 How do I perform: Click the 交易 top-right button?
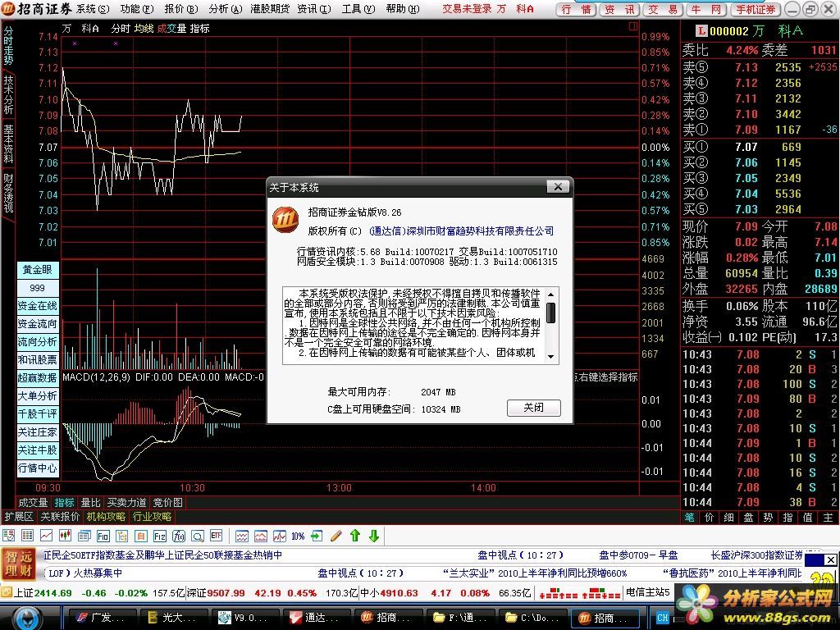click(663, 9)
